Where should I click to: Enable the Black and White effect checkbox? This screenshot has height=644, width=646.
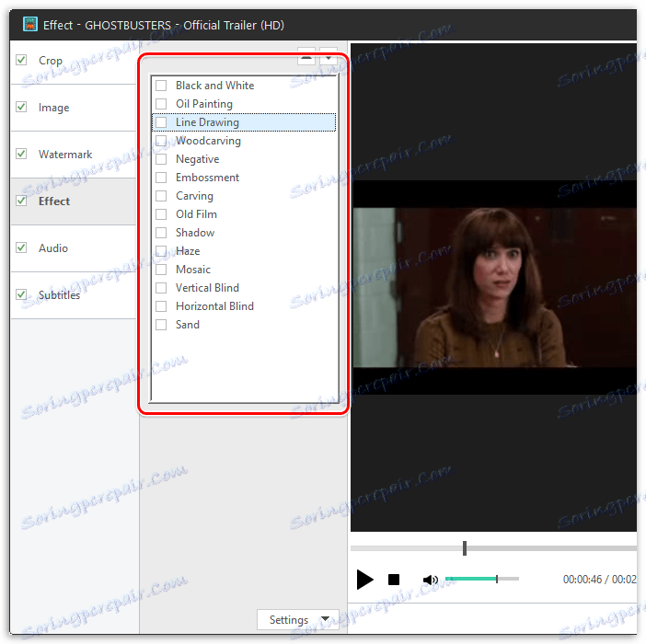point(161,86)
